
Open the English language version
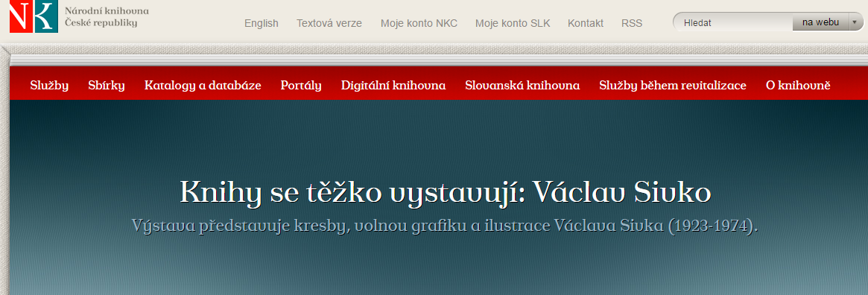click(262, 23)
